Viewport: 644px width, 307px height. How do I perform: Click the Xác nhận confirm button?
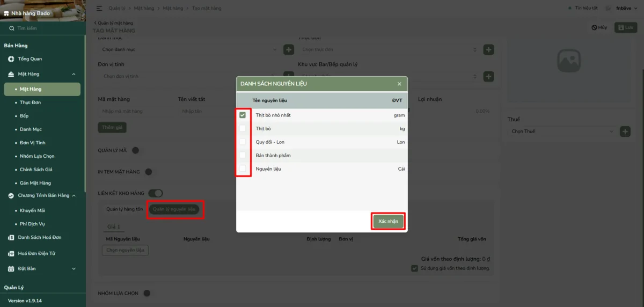(388, 221)
